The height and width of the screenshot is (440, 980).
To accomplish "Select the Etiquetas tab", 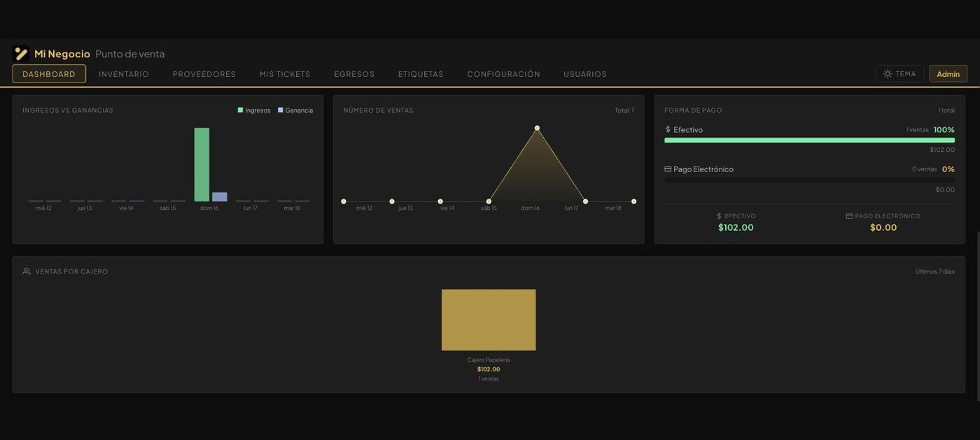I will point(421,74).
